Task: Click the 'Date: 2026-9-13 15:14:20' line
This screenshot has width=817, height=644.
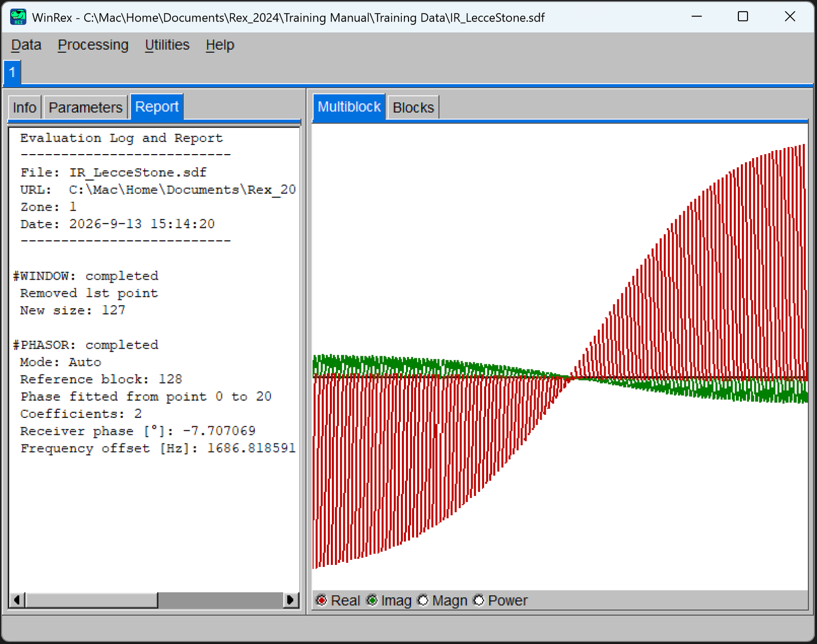Action: (x=117, y=224)
